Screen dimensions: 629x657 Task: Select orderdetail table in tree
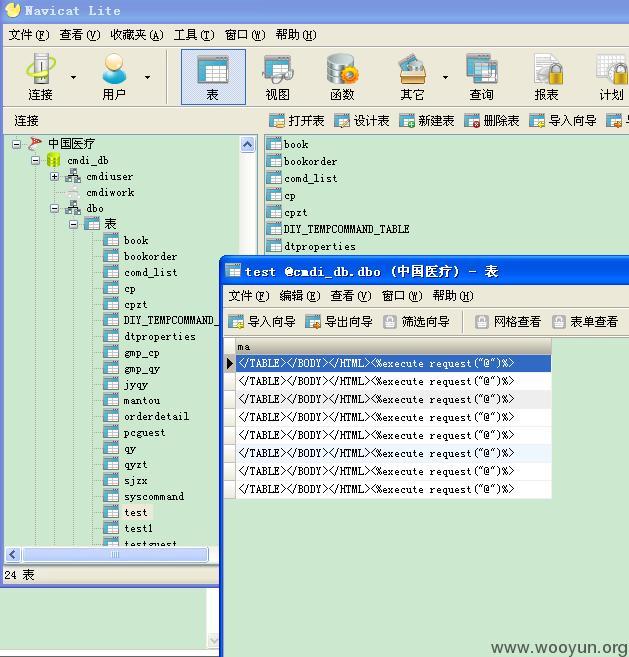tap(156, 416)
